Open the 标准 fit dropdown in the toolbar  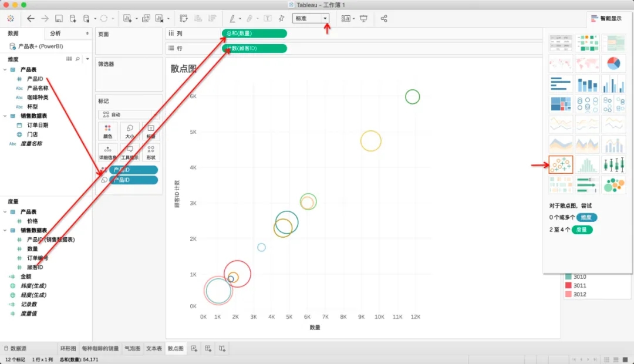(x=311, y=19)
